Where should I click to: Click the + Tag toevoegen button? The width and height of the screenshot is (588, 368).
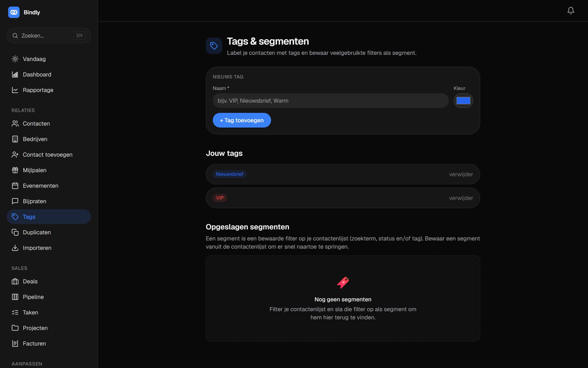coord(242,120)
